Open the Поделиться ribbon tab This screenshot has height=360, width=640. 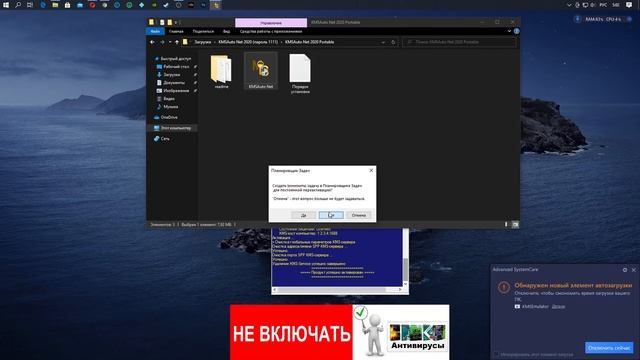point(203,31)
